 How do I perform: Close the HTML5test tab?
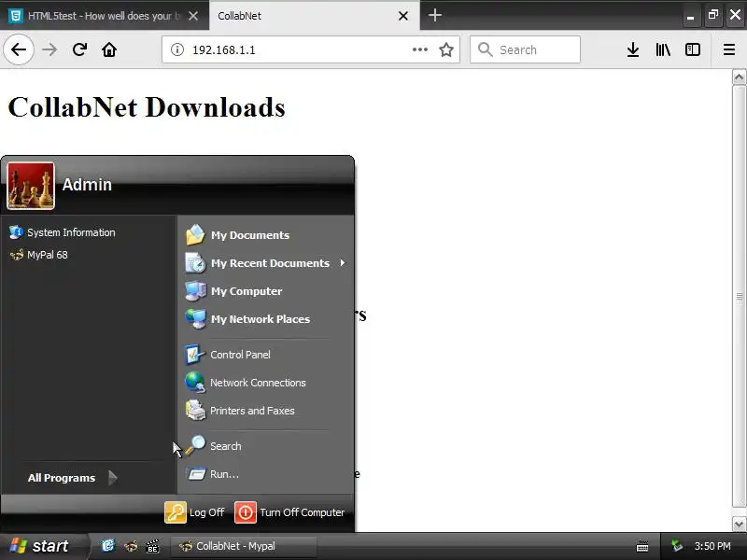pyautogui.click(x=193, y=16)
